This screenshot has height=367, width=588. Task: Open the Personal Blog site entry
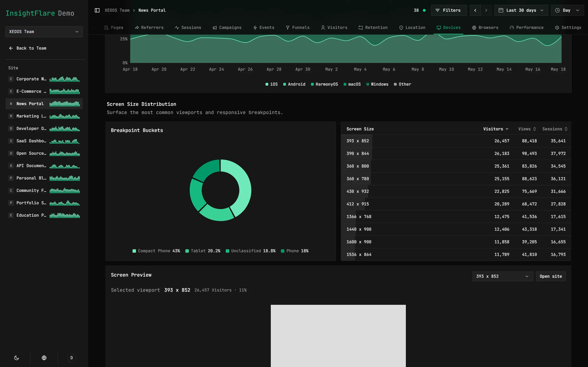pyautogui.click(x=44, y=178)
